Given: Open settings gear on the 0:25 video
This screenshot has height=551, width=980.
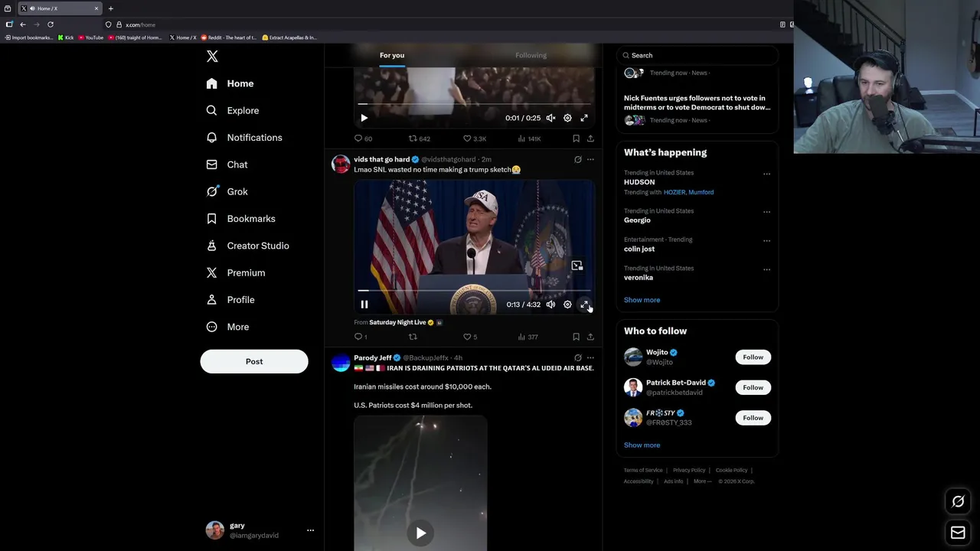Looking at the screenshot, I should [x=567, y=118].
